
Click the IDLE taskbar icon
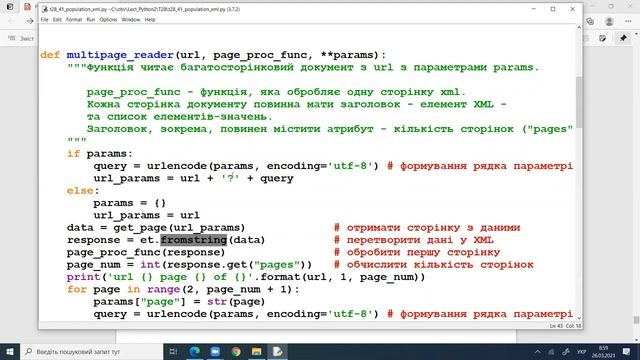tap(277, 351)
